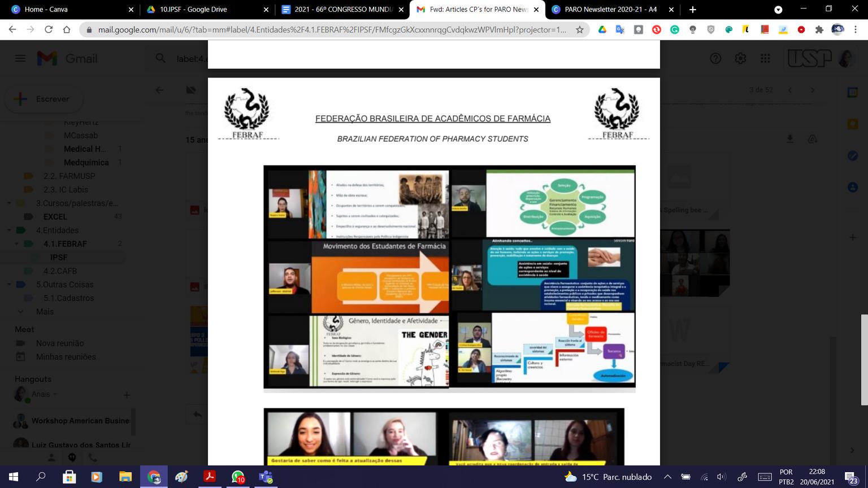This screenshot has height=488, width=868.
Task: Open Gmail settings gear
Action: [740, 58]
